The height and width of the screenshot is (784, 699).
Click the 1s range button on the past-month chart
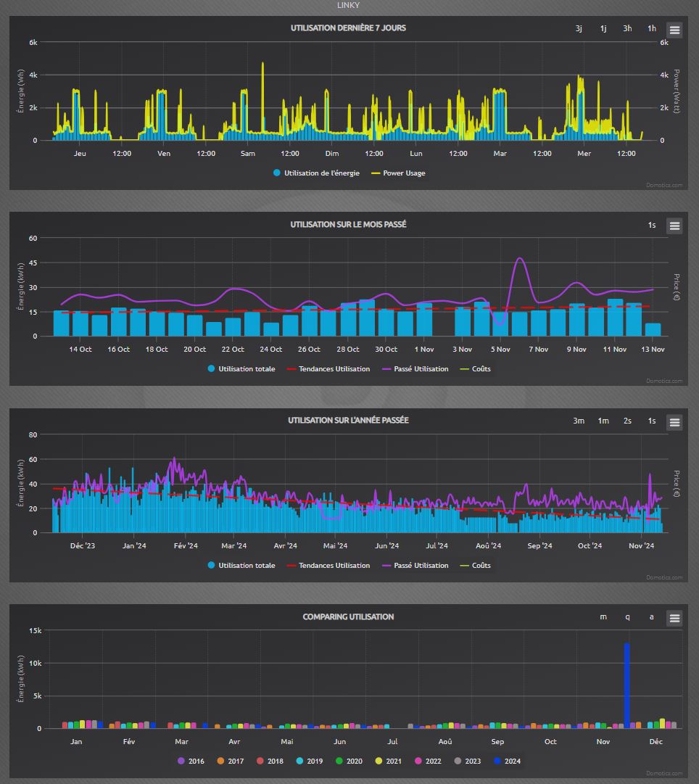pos(651,225)
